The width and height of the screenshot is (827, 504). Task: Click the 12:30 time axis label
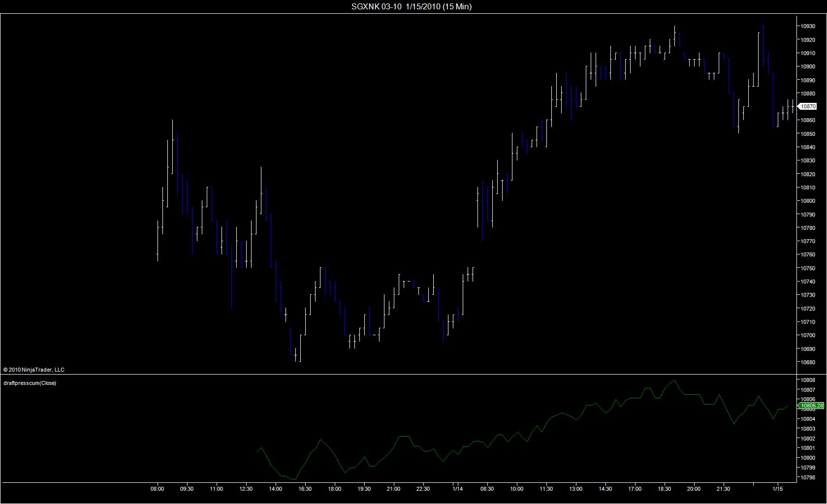point(246,489)
